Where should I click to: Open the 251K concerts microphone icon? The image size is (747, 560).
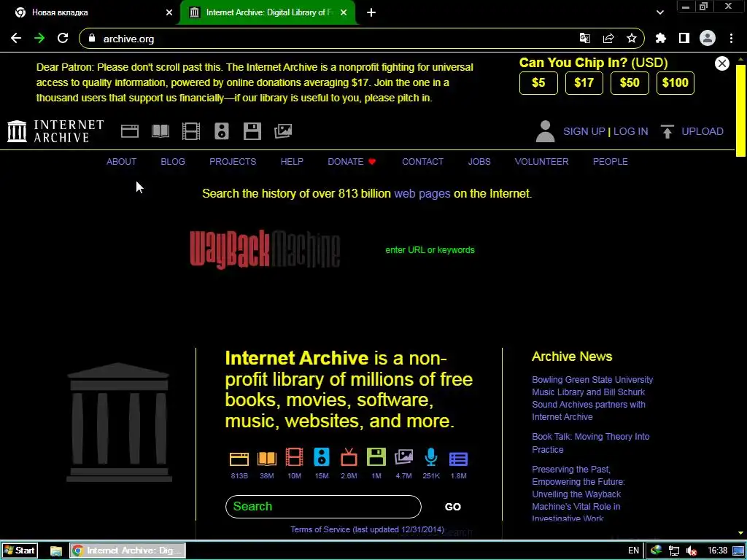click(x=431, y=457)
